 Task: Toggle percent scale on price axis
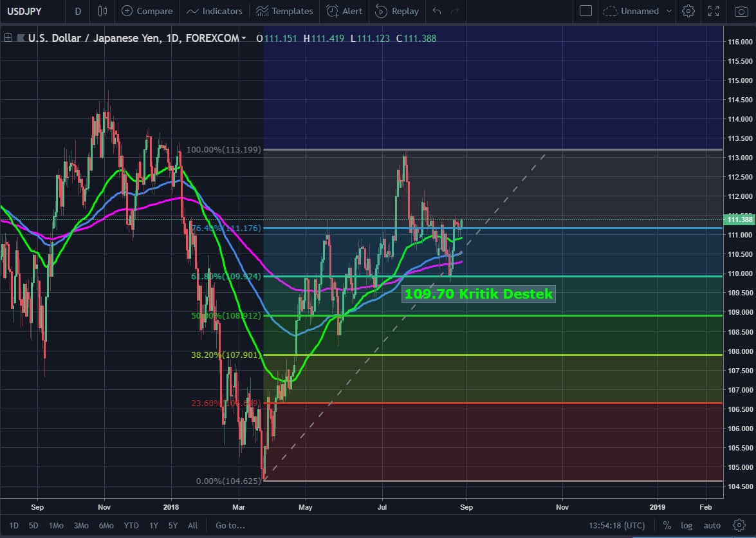667,525
